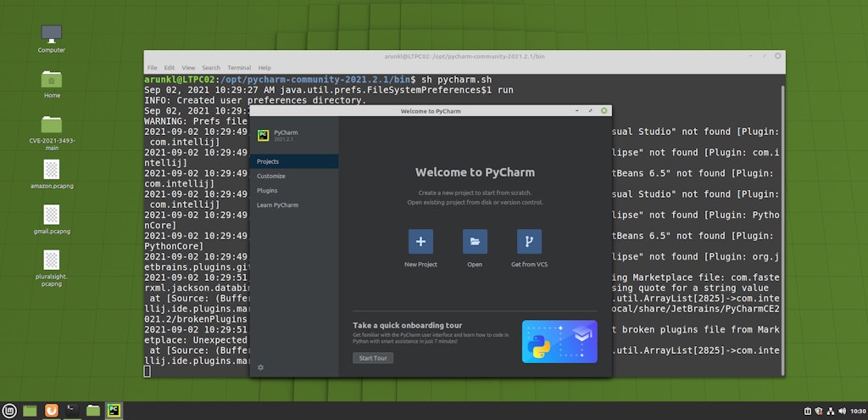Open the Computer desktop icon
This screenshot has height=420, width=868.
[52, 34]
